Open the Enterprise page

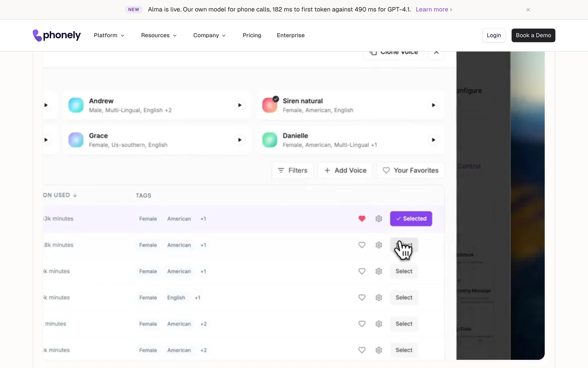click(x=291, y=36)
